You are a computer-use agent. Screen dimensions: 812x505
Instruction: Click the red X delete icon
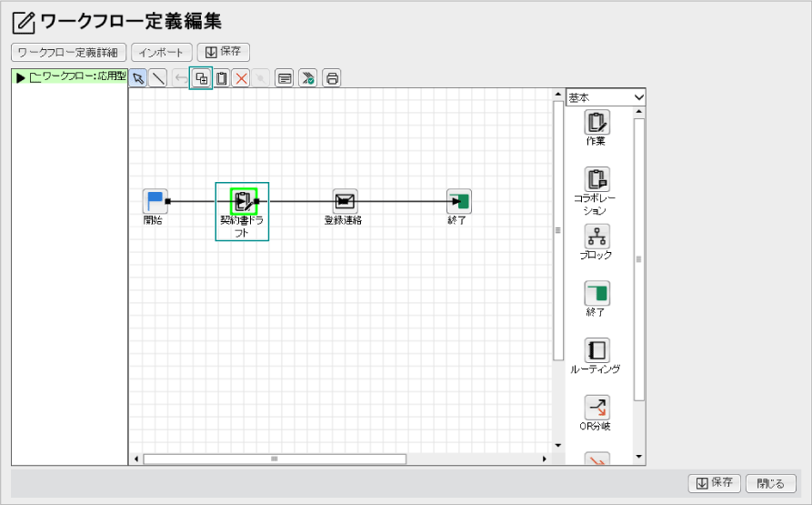click(241, 78)
